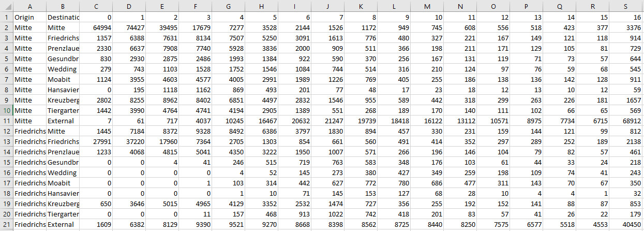Select column A header
The width and height of the screenshot is (644, 231).
(29, 6)
